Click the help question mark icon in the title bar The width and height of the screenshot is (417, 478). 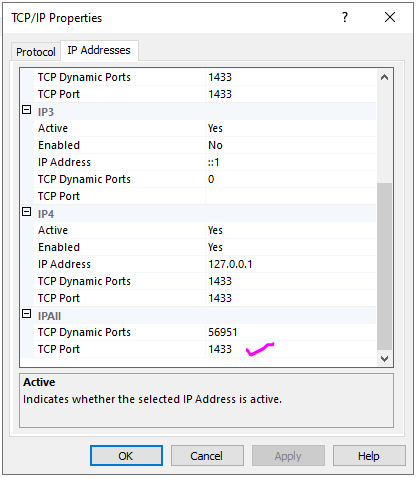point(345,17)
